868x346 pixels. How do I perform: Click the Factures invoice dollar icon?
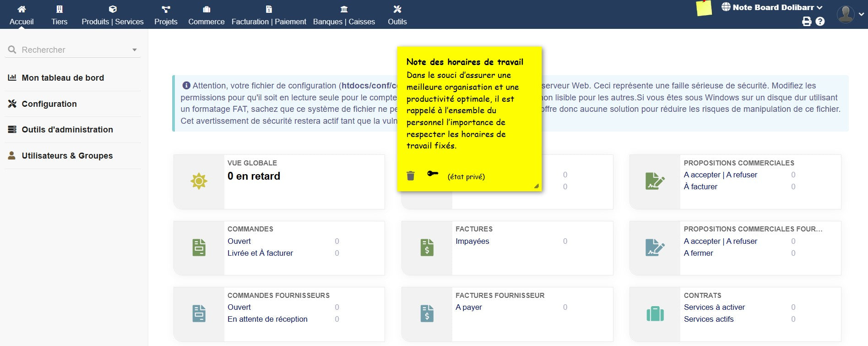(x=427, y=247)
